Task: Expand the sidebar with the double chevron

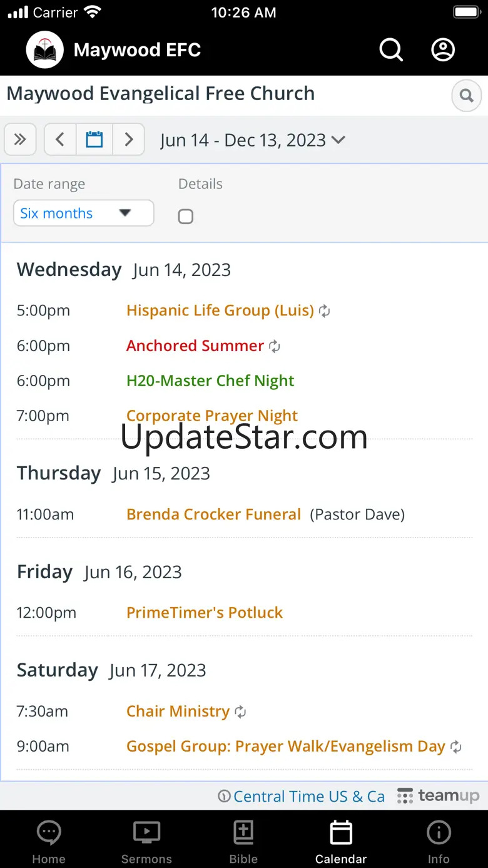Action: click(x=20, y=139)
